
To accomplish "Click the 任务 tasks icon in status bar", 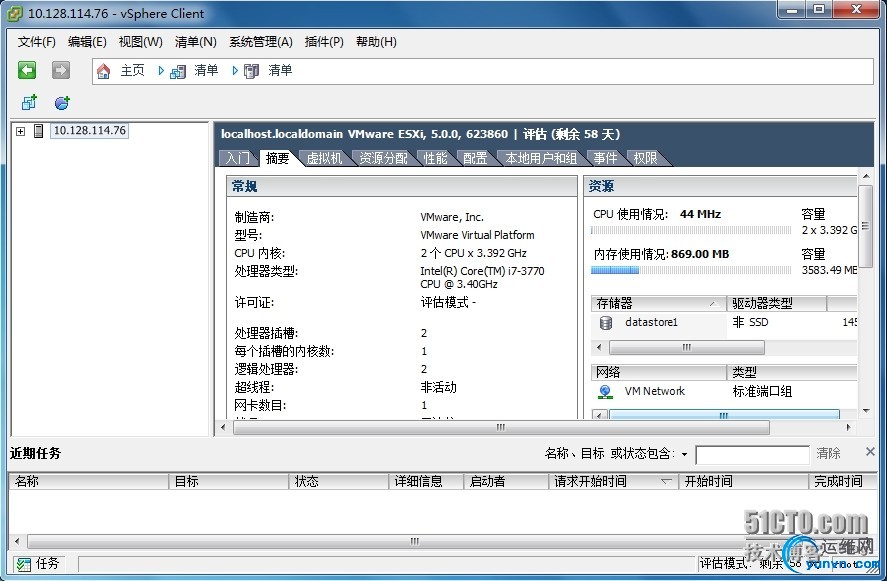I will [23, 563].
